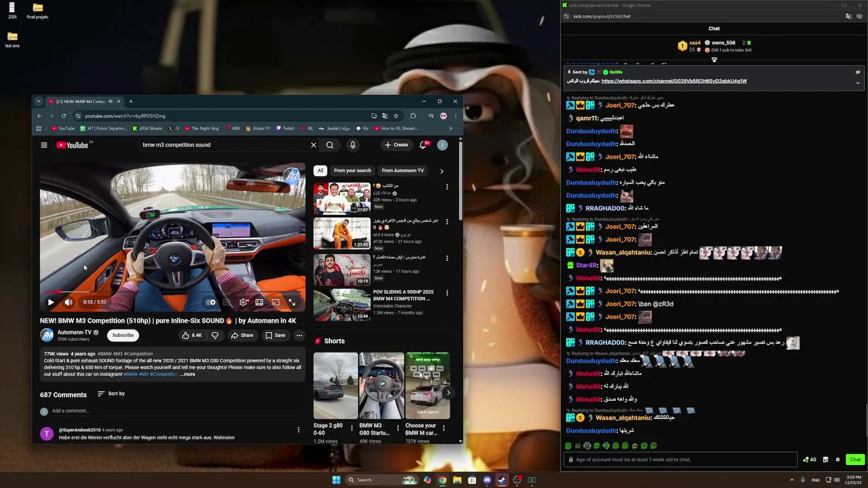Dislike the BMW M3 video
The width and height of the screenshot is (868, 488).
click(x=215, y=335)
